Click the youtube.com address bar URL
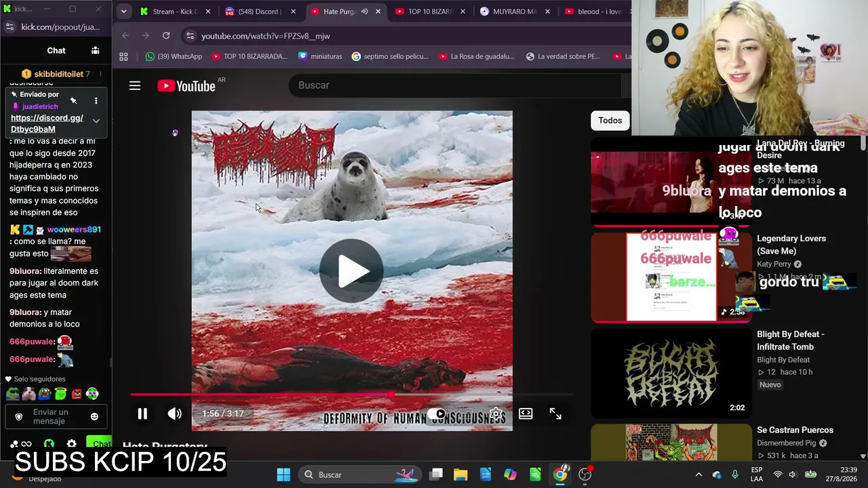This screenshot has height=488, width=868. coord(266,36)
